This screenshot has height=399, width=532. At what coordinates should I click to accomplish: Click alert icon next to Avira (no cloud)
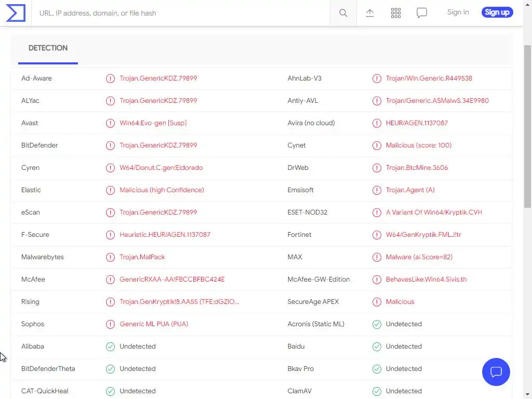[377, 123]
